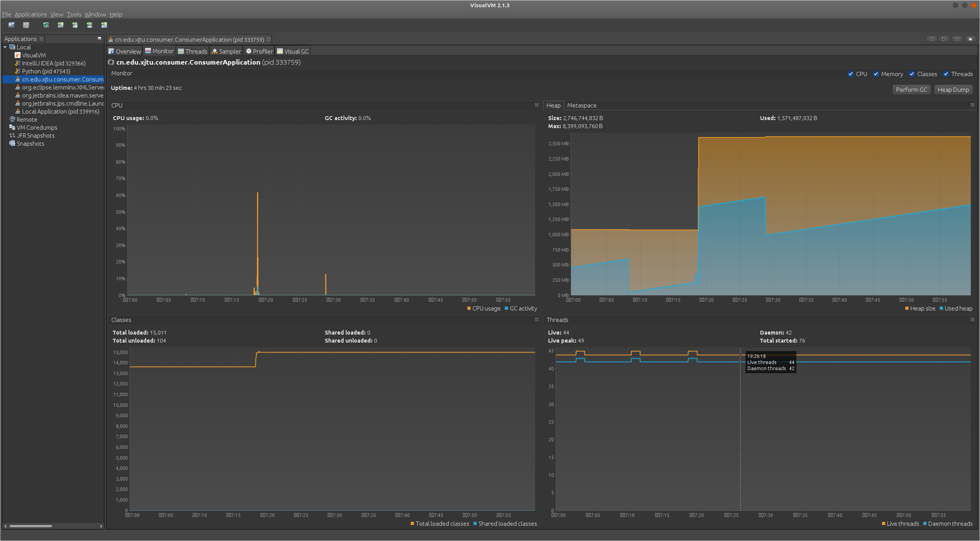The height and width of the screenshot is (541, 980).
Task: Click the IntelliJ IDEA node icon
Action: pos(18,63)
